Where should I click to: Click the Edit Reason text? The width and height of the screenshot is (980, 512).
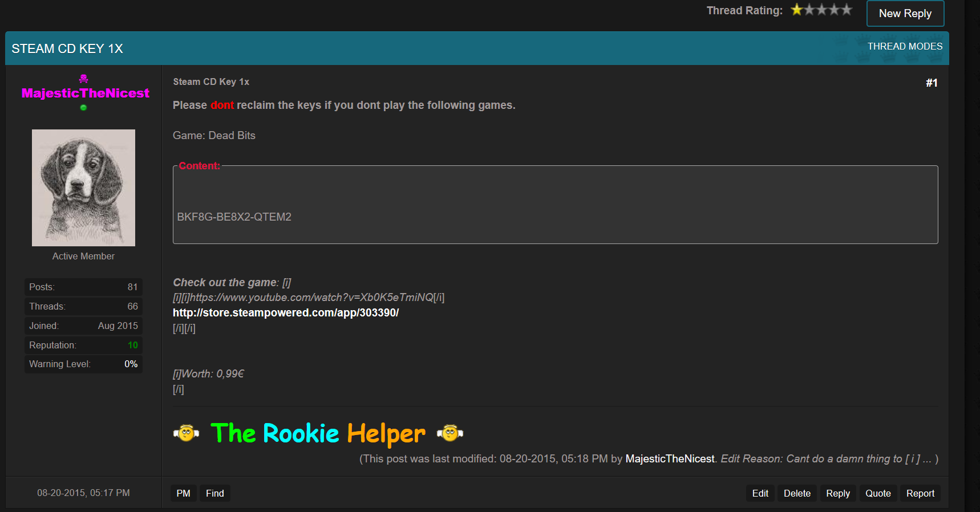click(x=825, y=459)
